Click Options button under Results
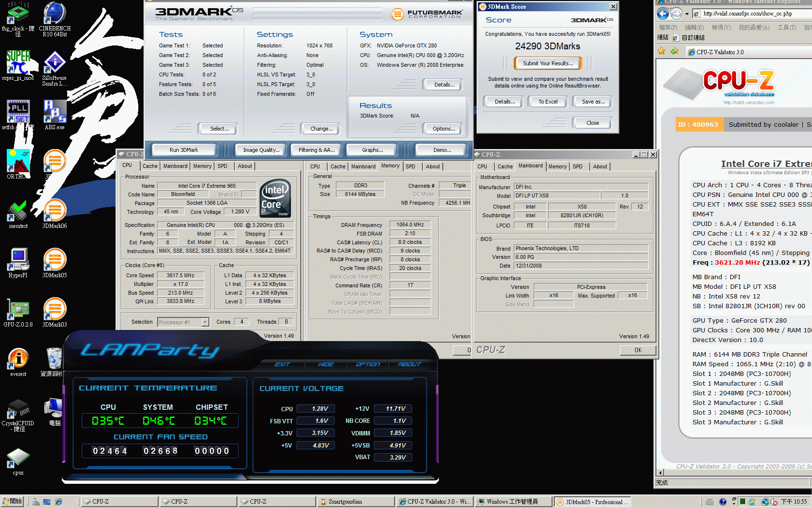Image resolution: width=812 pixels, height=508 pixels. coord(444,129)
